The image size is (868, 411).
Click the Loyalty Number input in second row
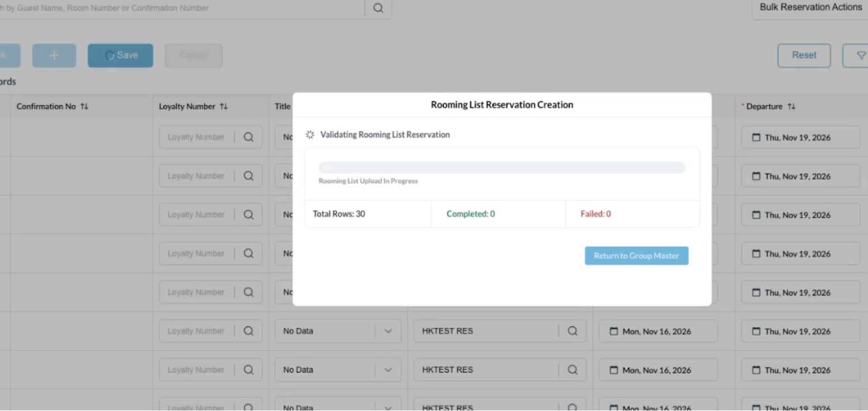(195, 176)
